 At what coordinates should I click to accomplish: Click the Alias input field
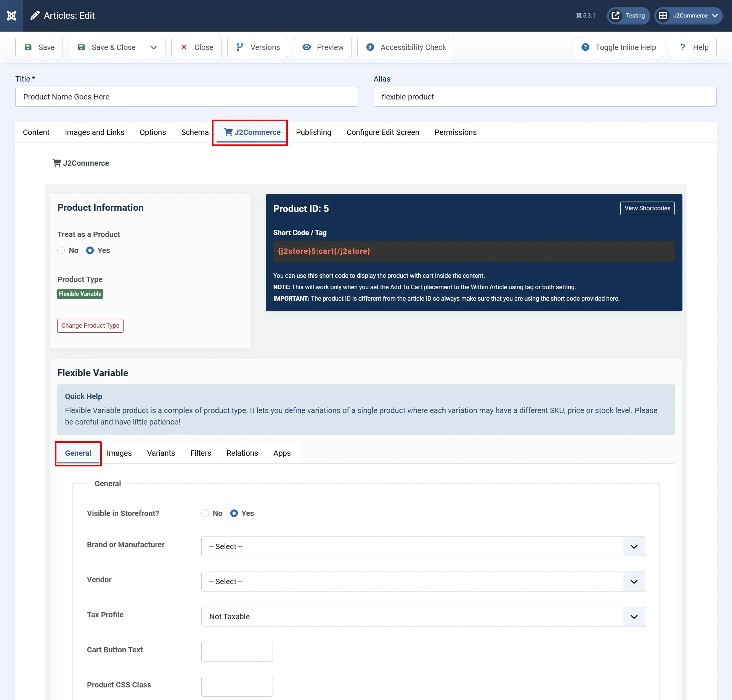pos(545,97)
